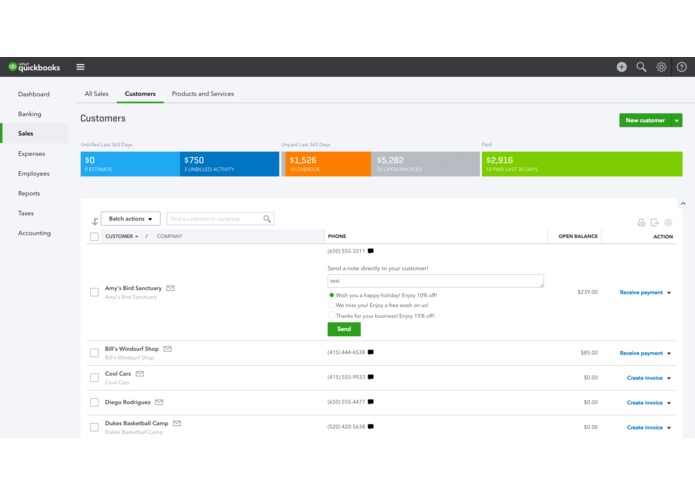Expand the action dropdown for Diego Rodriguez

[669, 403]
